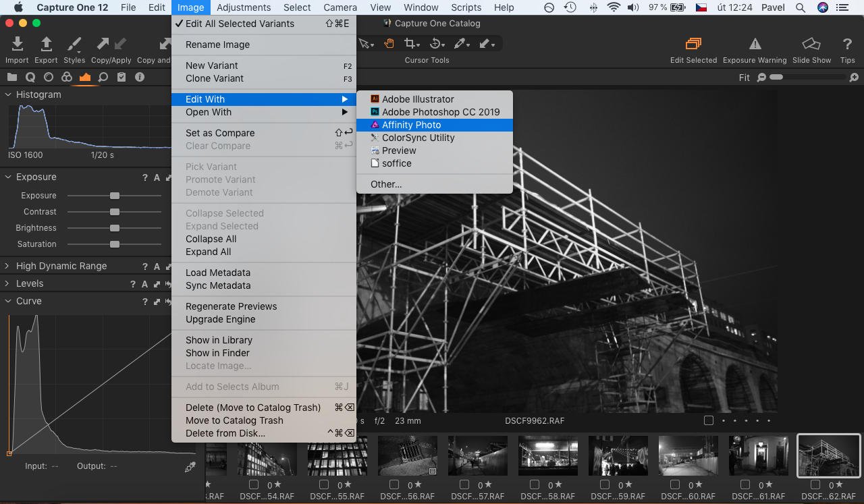Click the curve point picker eyedropper

pos(190,467)
